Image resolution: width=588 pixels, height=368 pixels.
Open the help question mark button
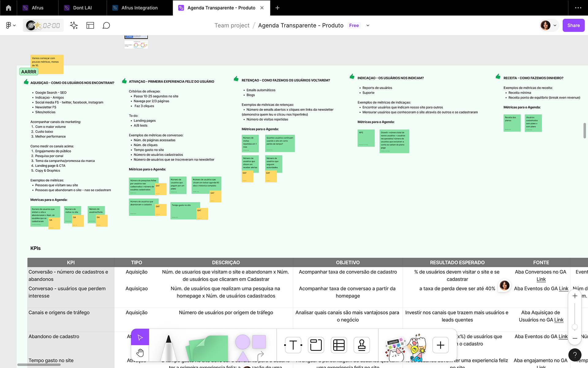(575, 355)
